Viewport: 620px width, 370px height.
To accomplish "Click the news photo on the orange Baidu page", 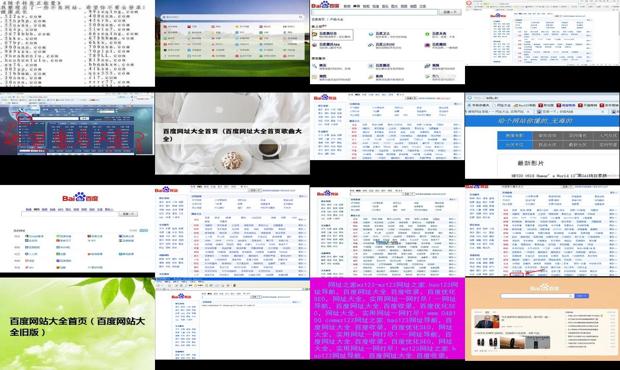I will click(487, 322).
